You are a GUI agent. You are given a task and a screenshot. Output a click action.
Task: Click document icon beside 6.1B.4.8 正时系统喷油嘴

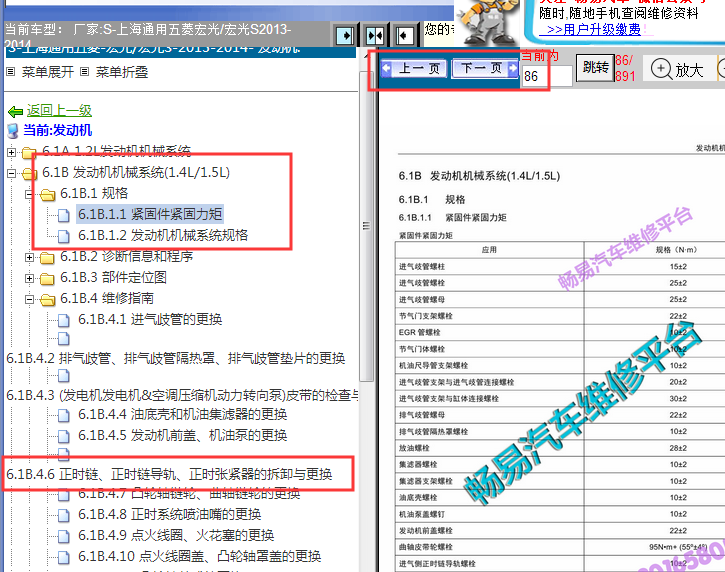coord(64,515)
